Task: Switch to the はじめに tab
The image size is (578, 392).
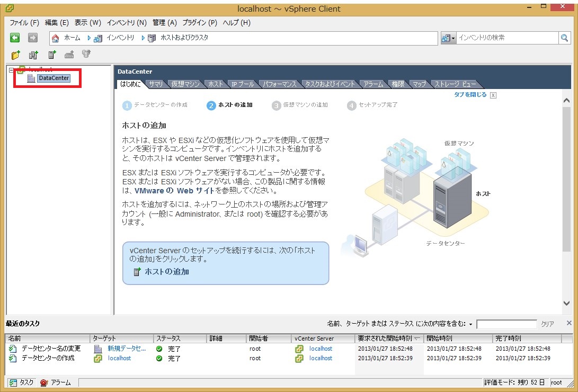Action: 130,84
